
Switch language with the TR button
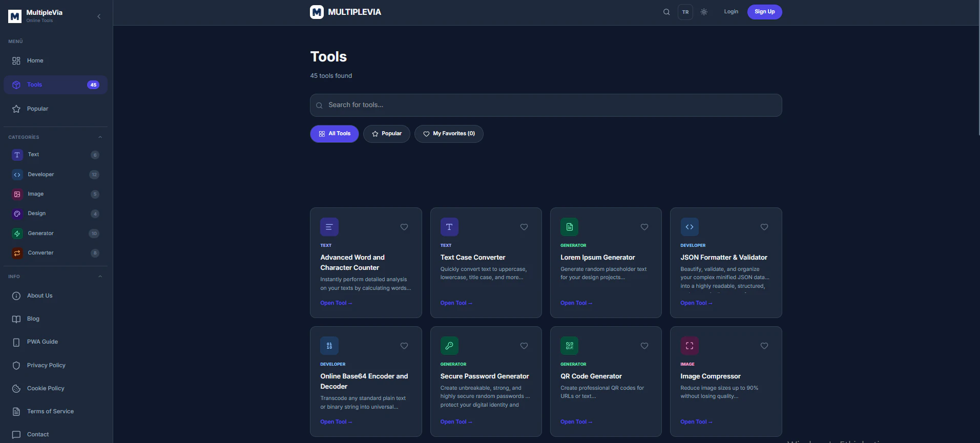[685, 12]
